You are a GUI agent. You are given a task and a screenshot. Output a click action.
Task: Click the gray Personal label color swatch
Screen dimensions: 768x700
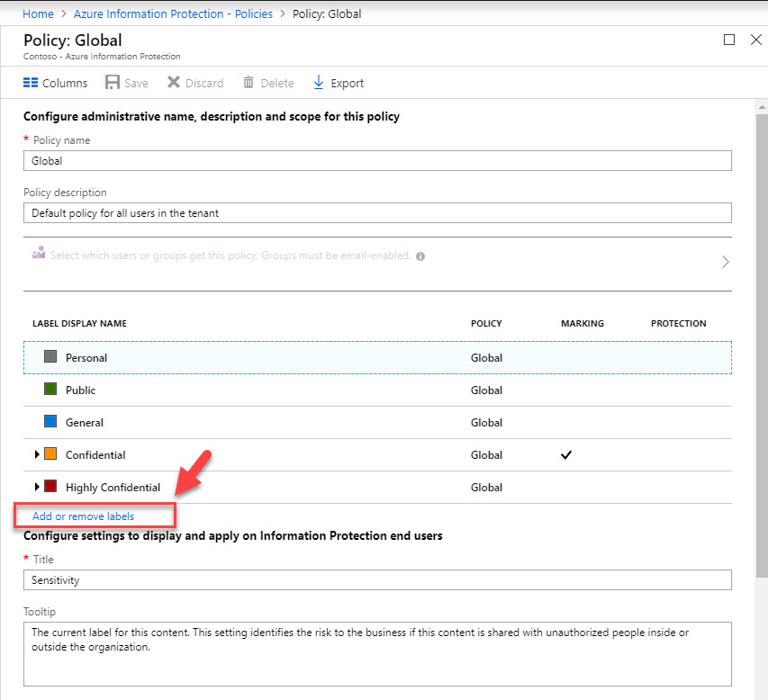point(50,356)
